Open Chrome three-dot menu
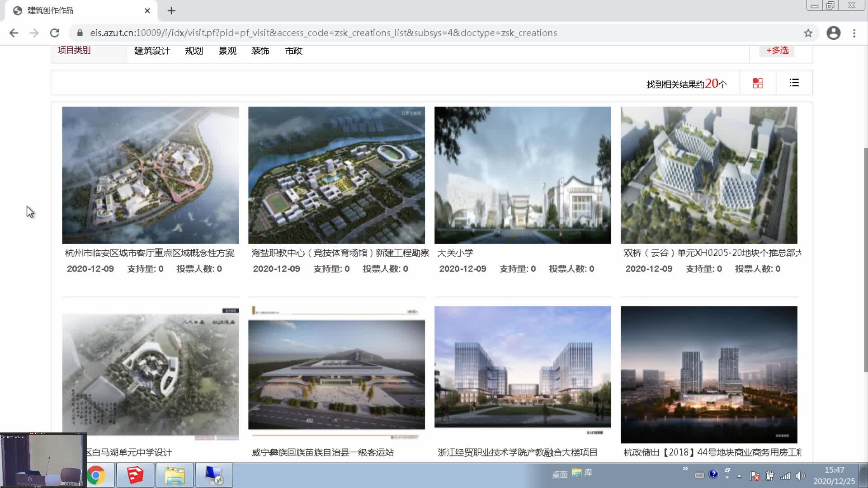 (x=854, y=33)
